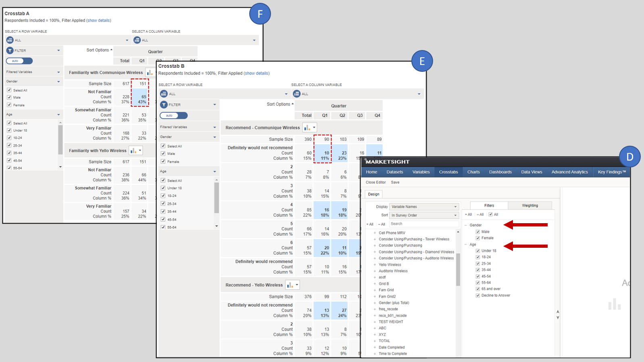
Task: Click the MarketSight logo
Action: pos(387,161)
